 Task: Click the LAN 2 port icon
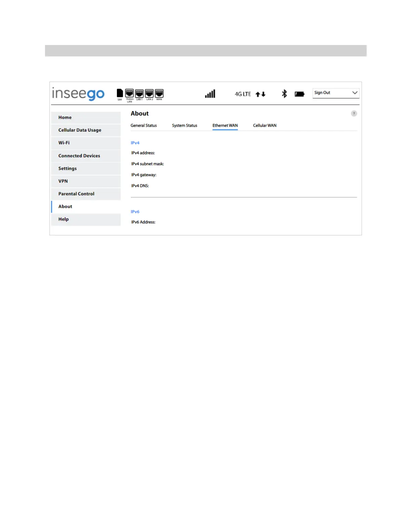(x=149, y=93)
